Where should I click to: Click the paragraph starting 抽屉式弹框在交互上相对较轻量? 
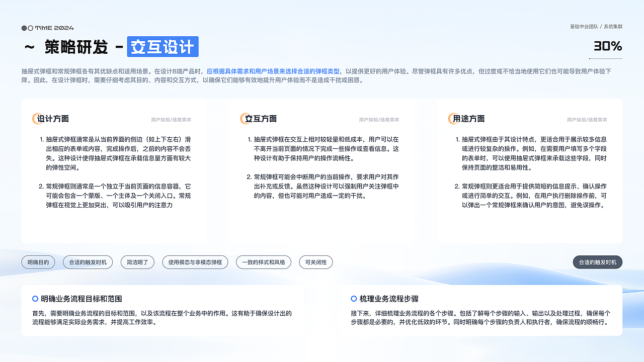(x=326, y=148)
